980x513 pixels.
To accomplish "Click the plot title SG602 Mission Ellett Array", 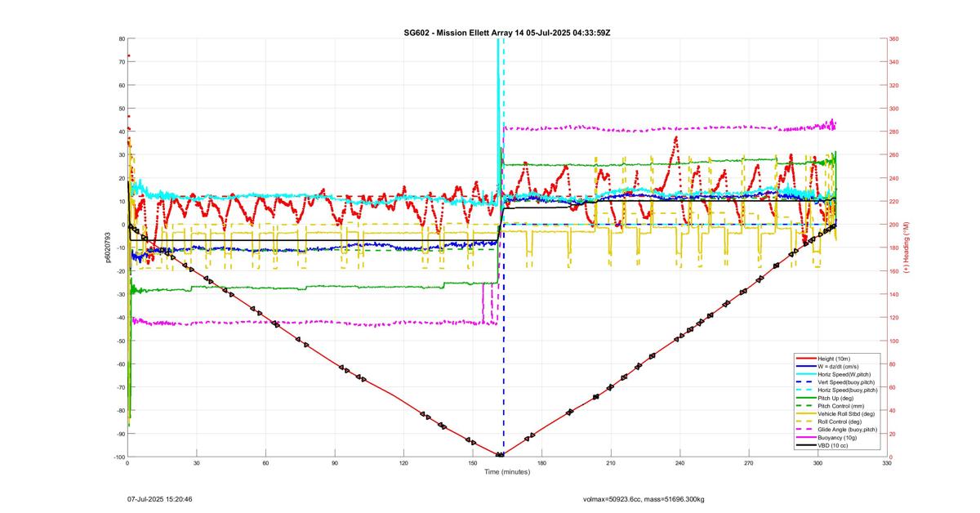I will (506, 32).
